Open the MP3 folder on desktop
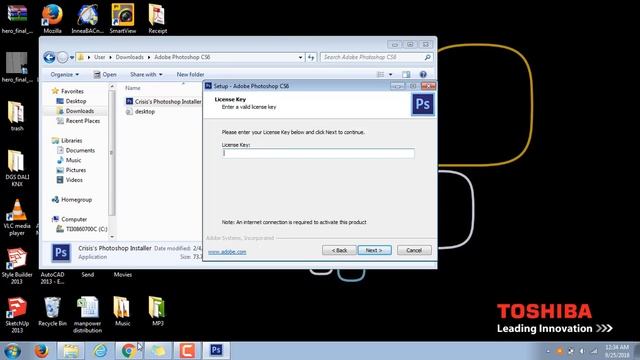The width and height of the screenshot is (640, 360). point(158,311)
